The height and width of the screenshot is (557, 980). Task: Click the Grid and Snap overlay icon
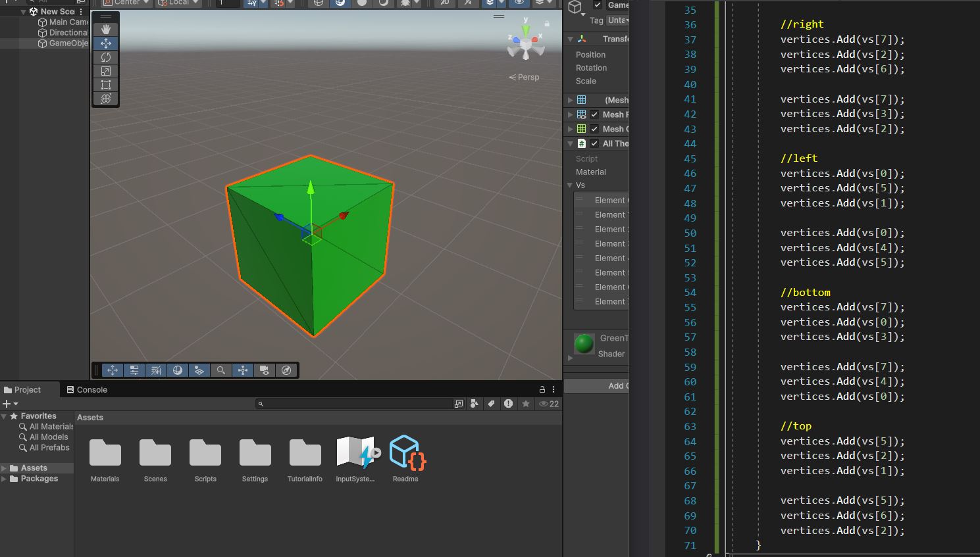coord(156,370)
